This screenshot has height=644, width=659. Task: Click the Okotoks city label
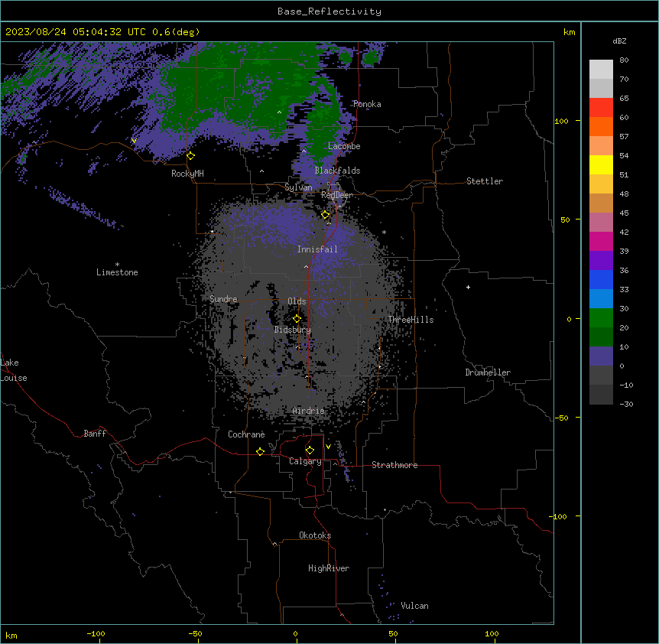tap(315, 535)
